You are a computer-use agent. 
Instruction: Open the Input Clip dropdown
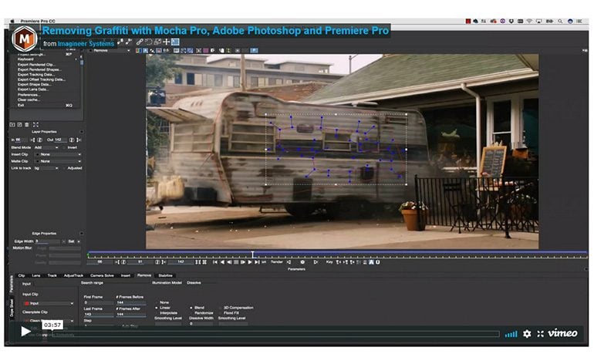49,303
